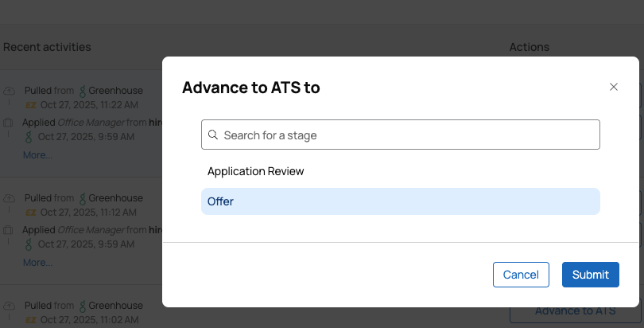
Task: Cancel the Advance to ATS dialog
Action: 521,275
